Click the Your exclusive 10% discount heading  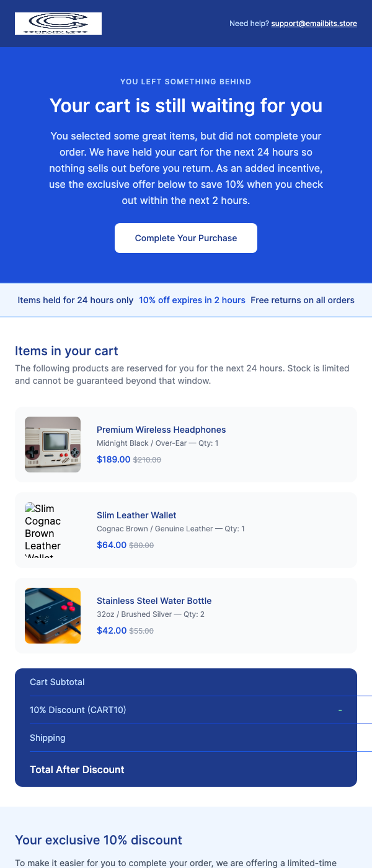click(x=98, y=840)
